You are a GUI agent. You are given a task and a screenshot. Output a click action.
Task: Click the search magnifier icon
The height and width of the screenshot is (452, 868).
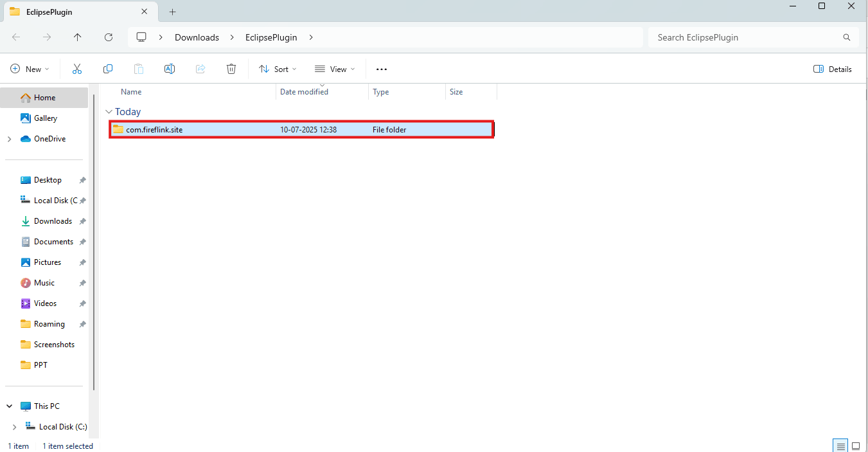(x=847, y=37)
